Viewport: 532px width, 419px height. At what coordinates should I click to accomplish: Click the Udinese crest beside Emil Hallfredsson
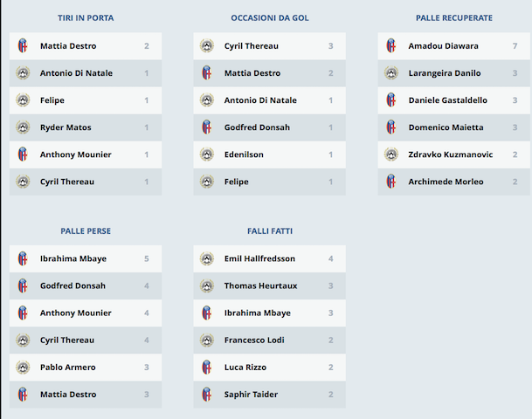coord(207,259)
